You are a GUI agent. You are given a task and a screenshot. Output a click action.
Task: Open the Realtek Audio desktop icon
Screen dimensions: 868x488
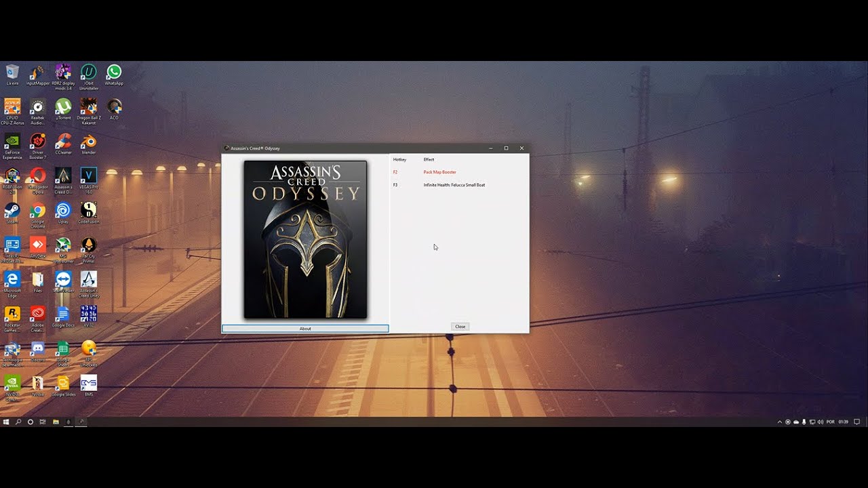pos(37,111)
